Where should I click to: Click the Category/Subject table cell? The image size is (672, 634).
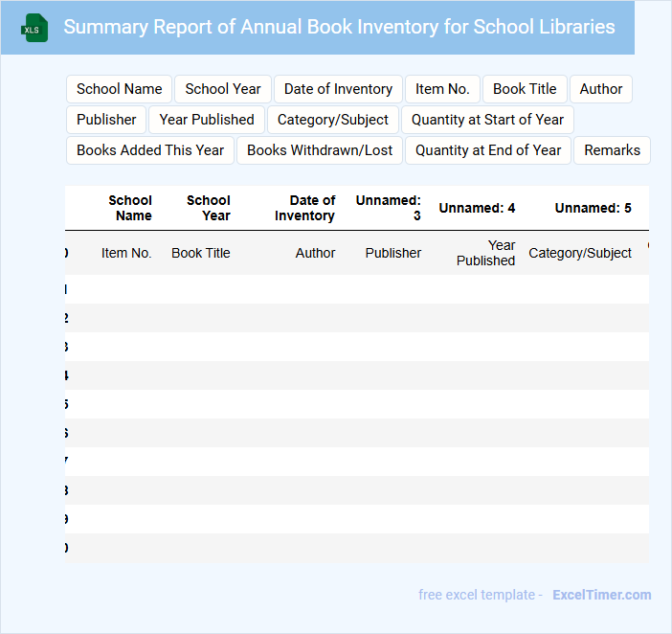[580, 253]
